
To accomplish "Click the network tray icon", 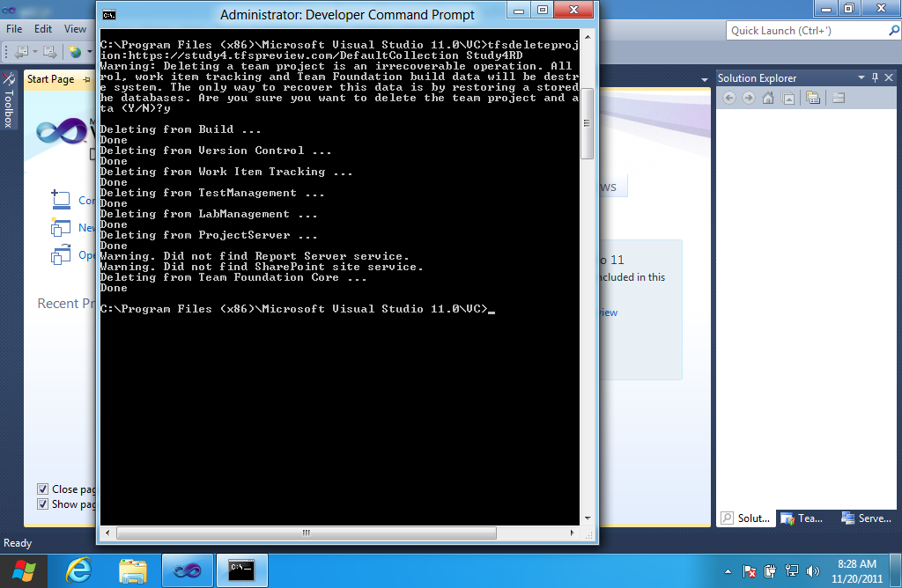I will point(792,571).
